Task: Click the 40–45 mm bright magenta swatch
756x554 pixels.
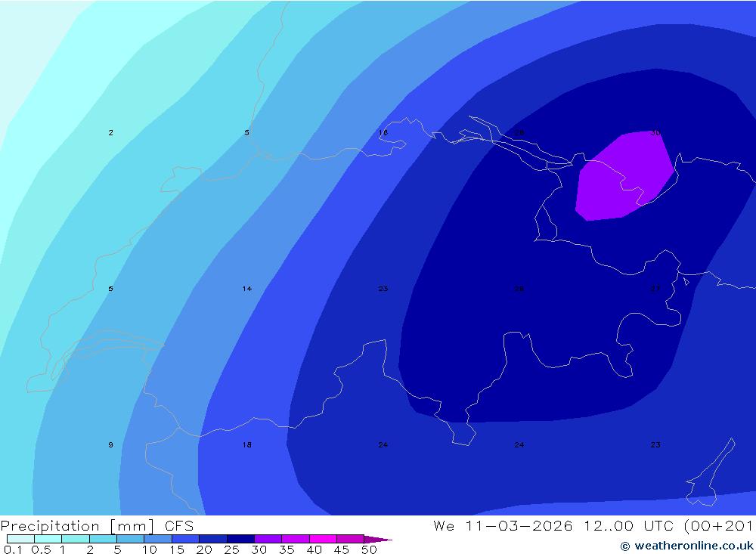Action: point(323,539)
